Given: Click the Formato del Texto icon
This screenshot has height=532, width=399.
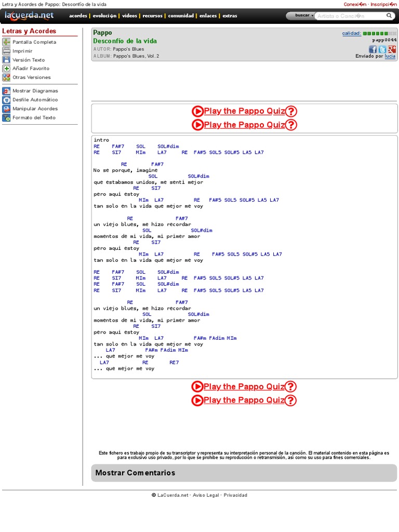Looking at the screenshot, I should coord(6,118).
